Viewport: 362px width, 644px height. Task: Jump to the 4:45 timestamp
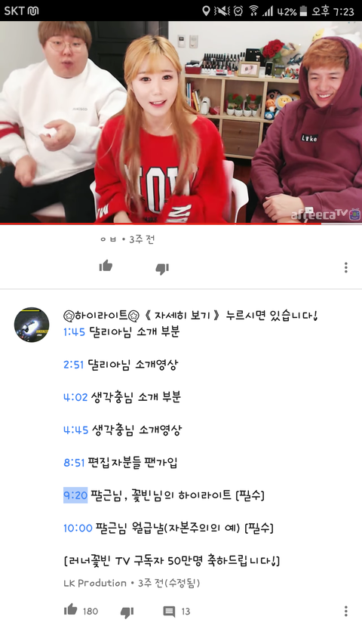click(76, 430)
